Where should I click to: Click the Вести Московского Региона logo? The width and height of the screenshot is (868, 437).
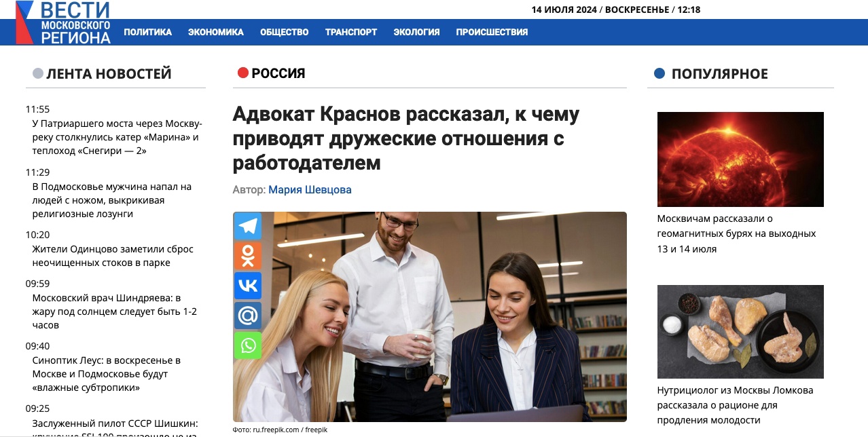click(x=63, y=22)
